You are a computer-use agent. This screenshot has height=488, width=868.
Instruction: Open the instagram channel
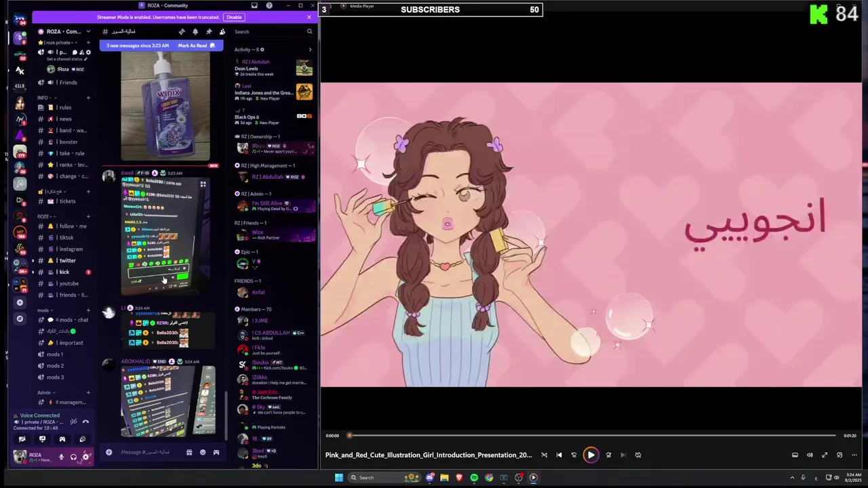64,249
